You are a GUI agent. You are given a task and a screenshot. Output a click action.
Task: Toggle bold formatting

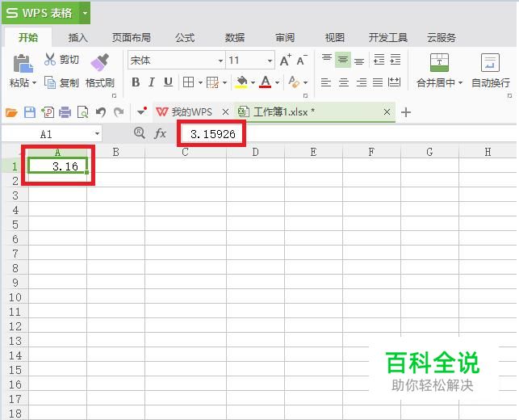136,82
